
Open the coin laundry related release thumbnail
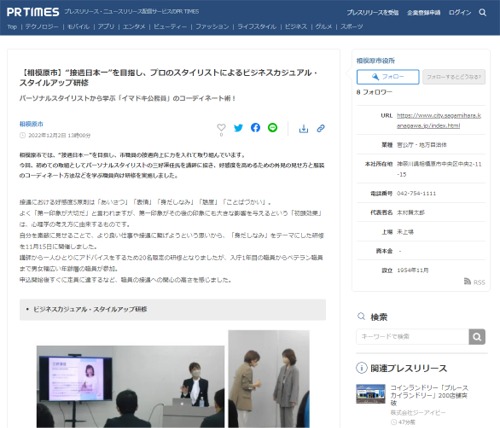tap(370, 394)
